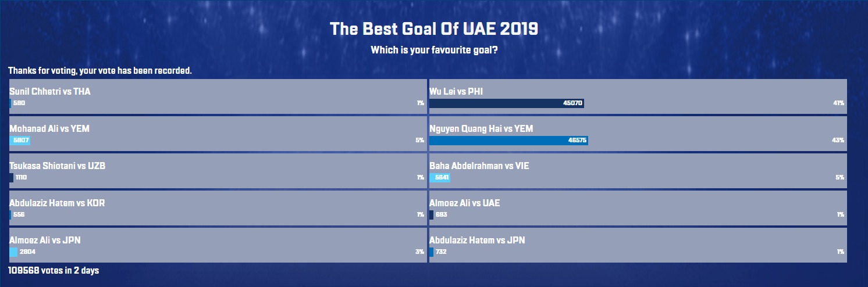Select the Wu Lei vs PHI option
868x287 pixels.
click(638, 96)
